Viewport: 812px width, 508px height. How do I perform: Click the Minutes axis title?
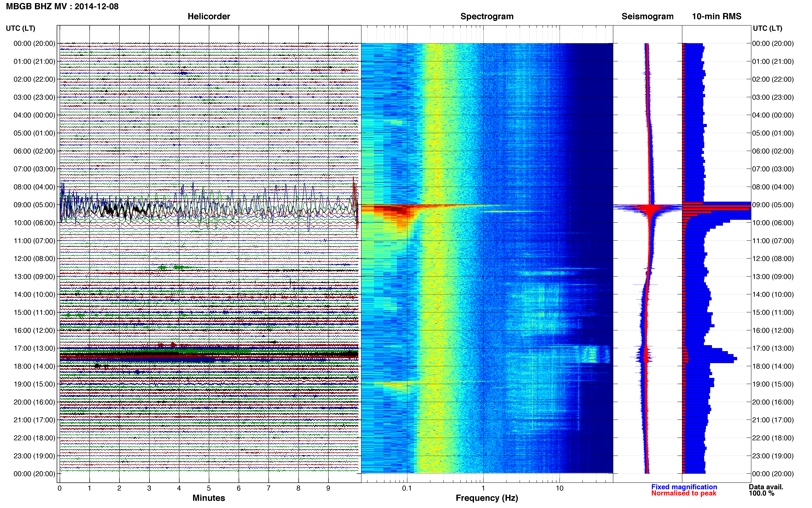click(208, 498)
